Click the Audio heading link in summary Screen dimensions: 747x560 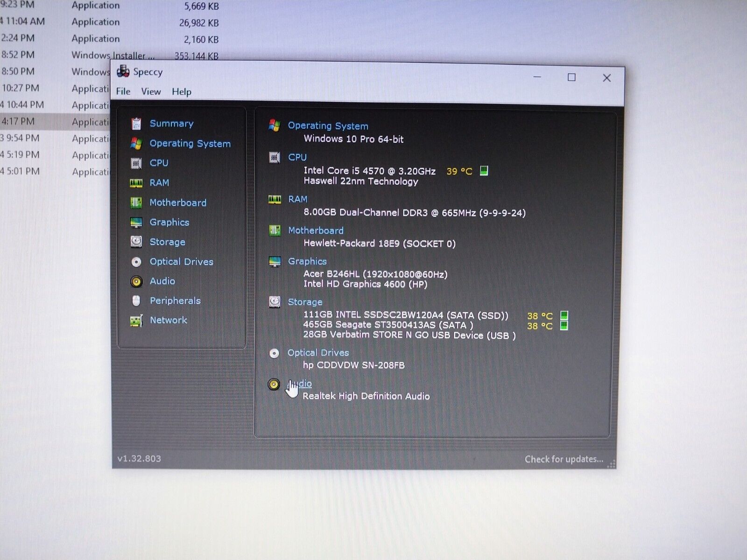(x=300, y=384)
